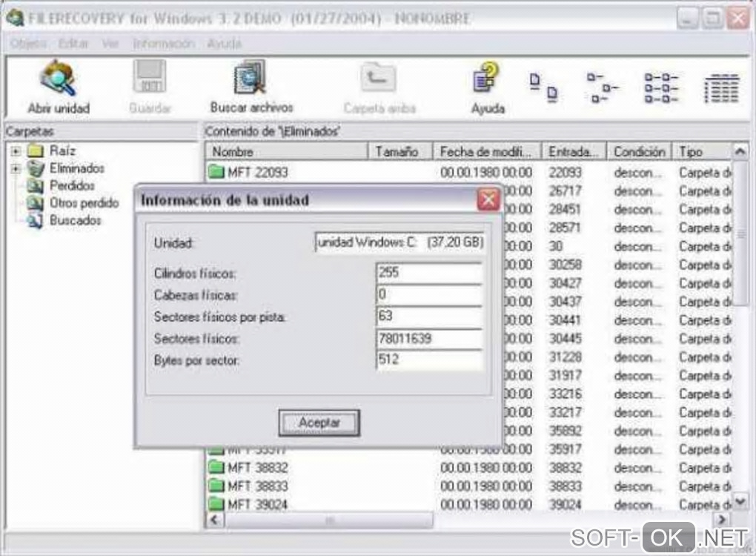Image resolution: width=756 pixels, height=556 pixels.
Task: Click the vertical scrollbar thumb
Action: click(x=740, y=234)
